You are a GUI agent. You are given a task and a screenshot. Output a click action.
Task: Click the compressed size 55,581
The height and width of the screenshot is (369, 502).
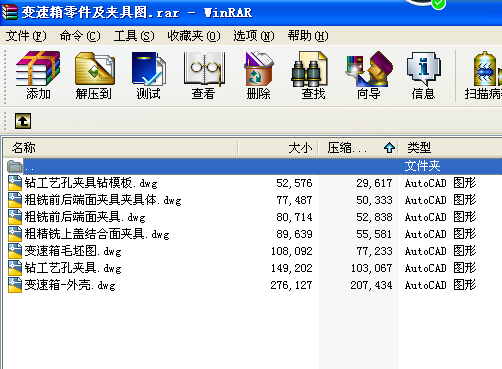click(x=374, y=234)
